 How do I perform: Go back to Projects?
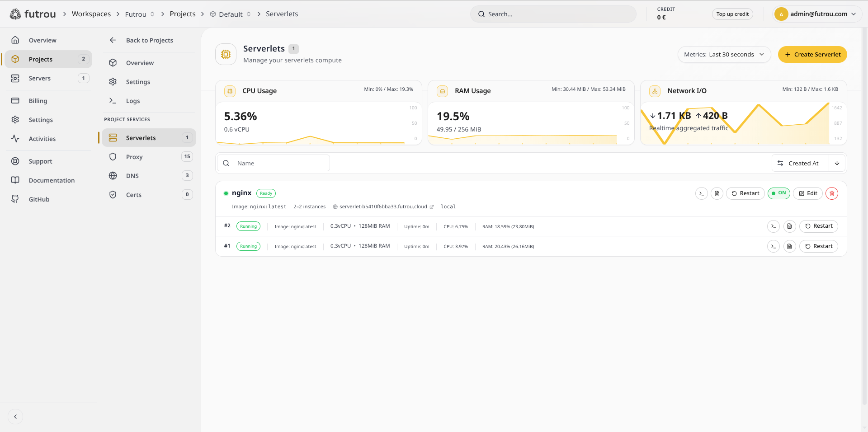click(149, 40)
